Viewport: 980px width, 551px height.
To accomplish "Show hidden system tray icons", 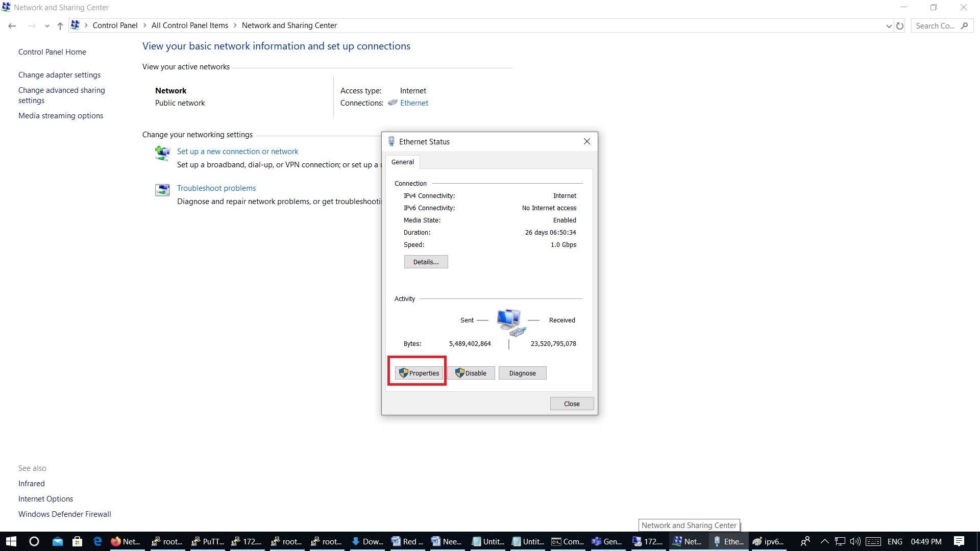I will (x=824, y=541).
